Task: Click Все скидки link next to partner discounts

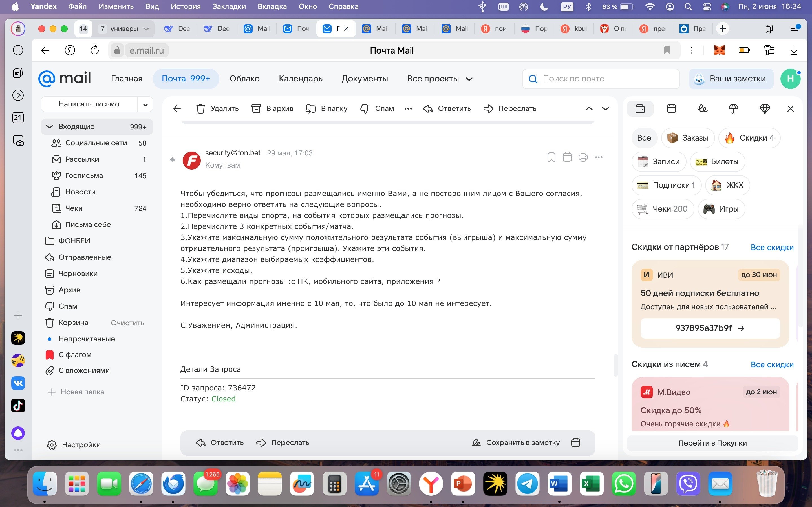Action: coord(772,248)
